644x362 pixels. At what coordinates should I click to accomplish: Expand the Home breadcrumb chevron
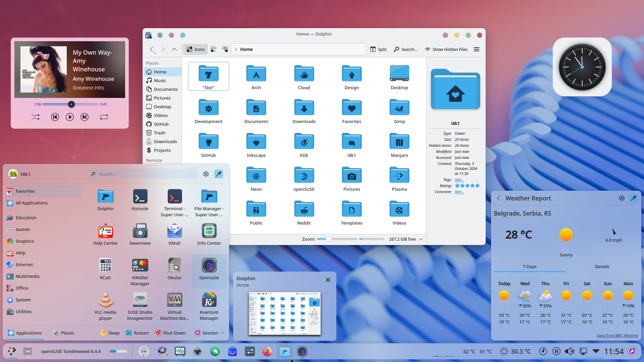[x=236, y=49]
